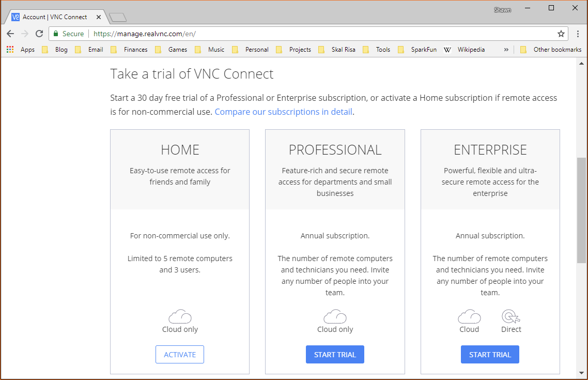Open the Chrome three-dot menu

click(578, 34)
